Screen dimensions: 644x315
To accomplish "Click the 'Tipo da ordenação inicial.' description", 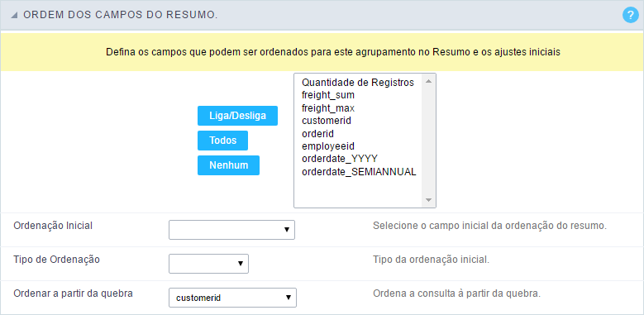I will (432, 260).
